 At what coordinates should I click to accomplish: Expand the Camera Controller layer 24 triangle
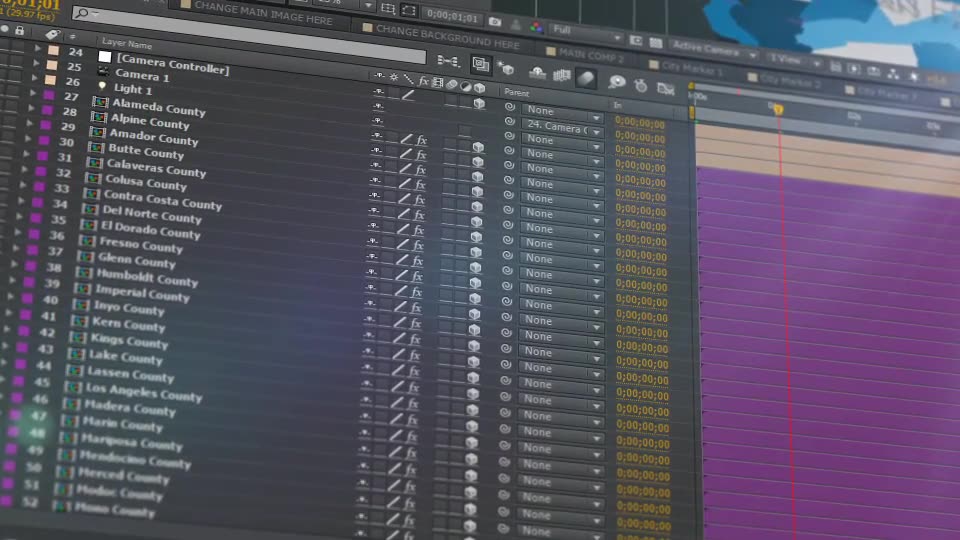click(38, 48)
